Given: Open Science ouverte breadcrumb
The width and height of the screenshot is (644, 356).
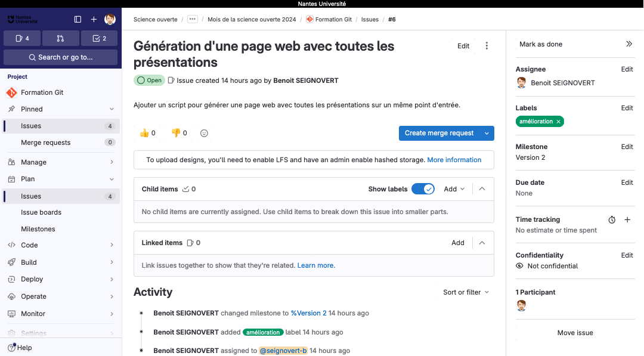Looking at the screenshot, I should (x=155, y=19).
